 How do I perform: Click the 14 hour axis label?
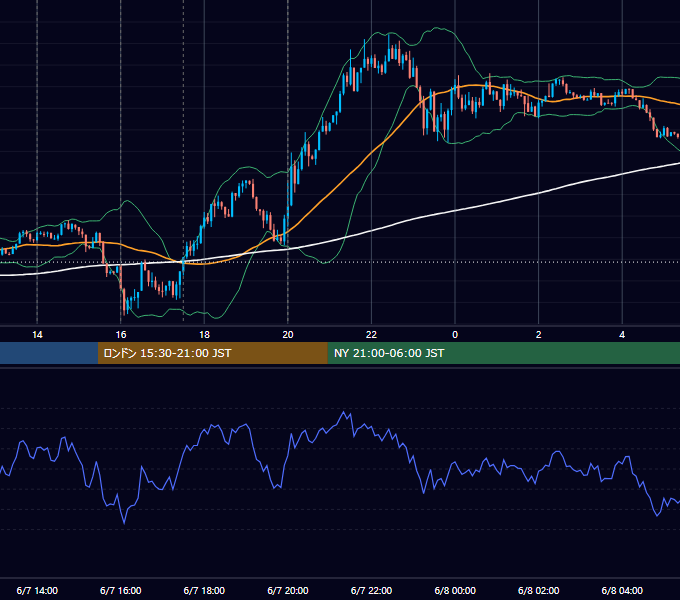[x=37, y=335]
